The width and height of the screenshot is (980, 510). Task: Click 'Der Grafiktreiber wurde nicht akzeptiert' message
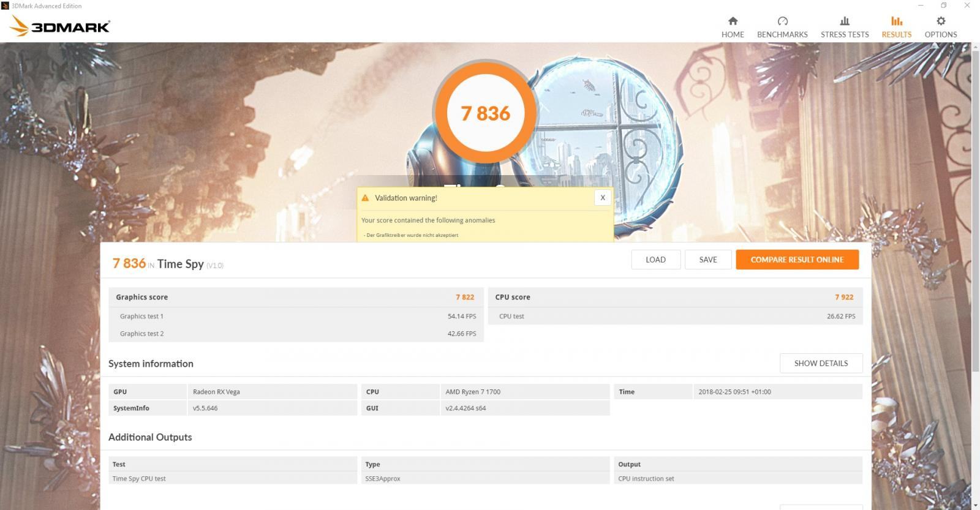[x=411, y=235]
